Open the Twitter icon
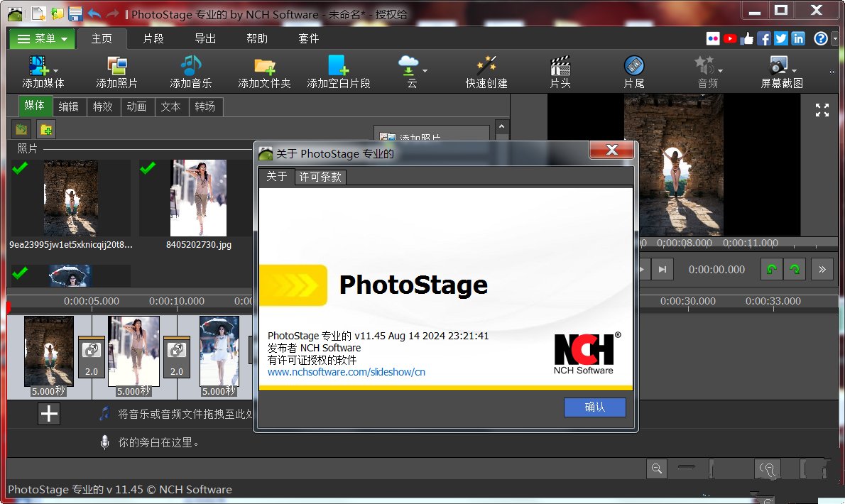Viewport: 845px width, 504px height. [781, 38]
